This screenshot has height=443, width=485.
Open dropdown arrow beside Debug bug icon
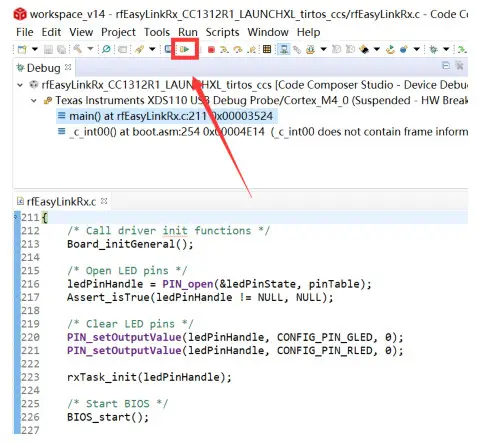pos(446,49)
